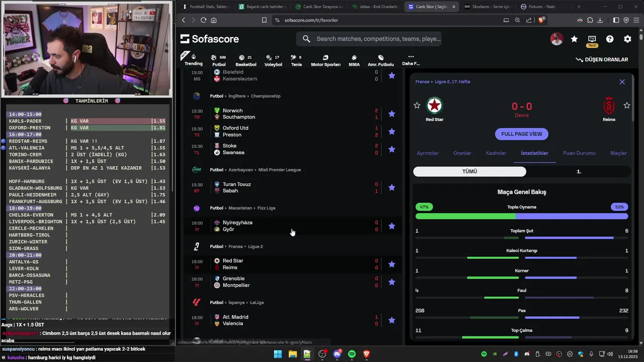
Task: Open the Trending sports section
Action: [193, 60]
